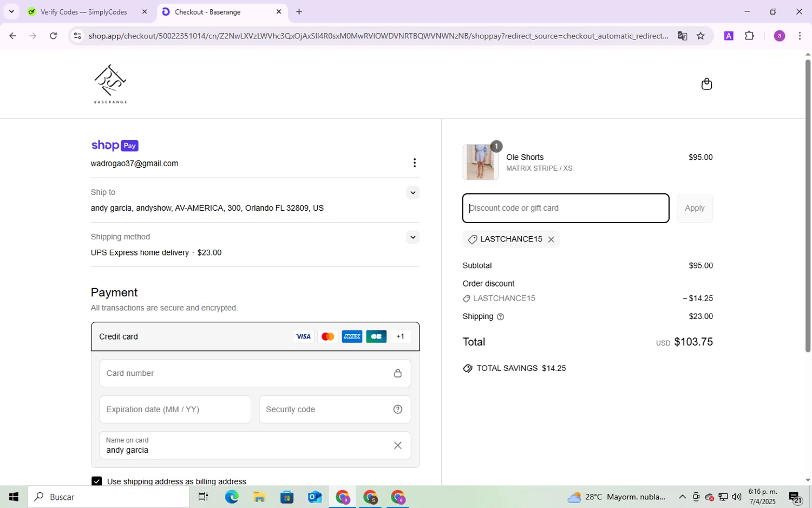
Task: Open the three-dot account options menu
Action: pyautogui.click(x=414, y=163)
